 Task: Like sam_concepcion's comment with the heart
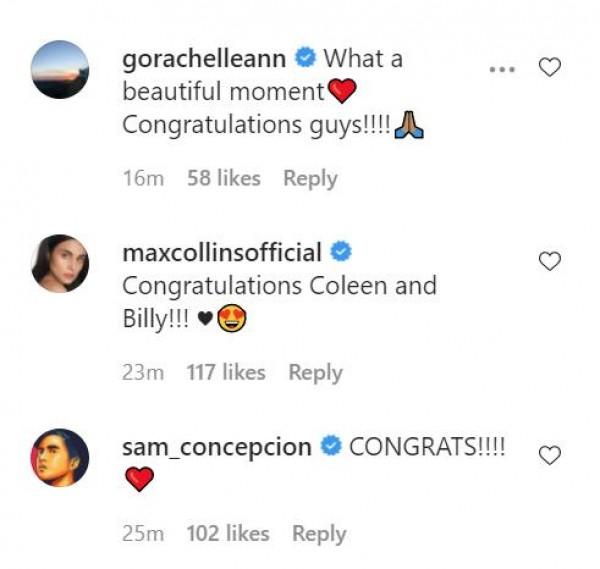pyautogui.click(x=549, y=455)
